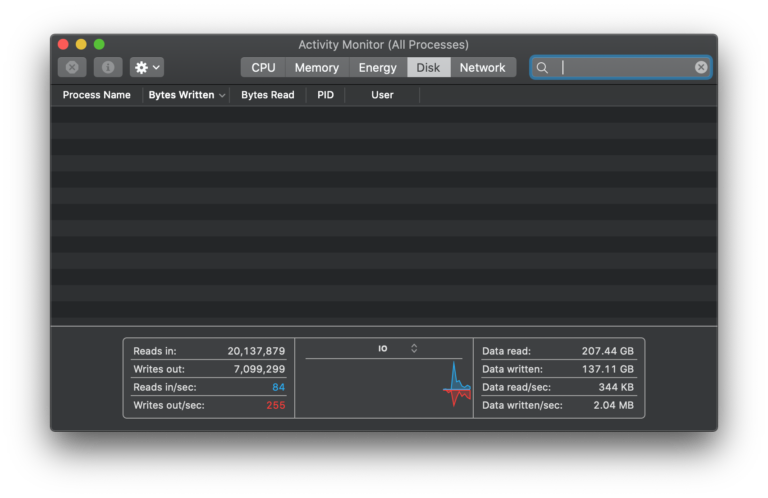768x498 pixels.
Task: Click the Data written value 137.11 GB
Action: (607, 369)
